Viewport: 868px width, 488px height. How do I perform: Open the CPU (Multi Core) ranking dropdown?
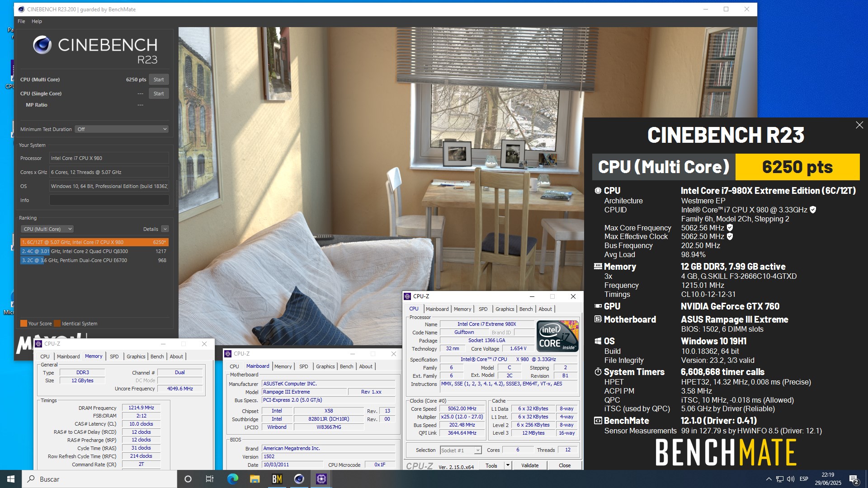tap(47, 229)
